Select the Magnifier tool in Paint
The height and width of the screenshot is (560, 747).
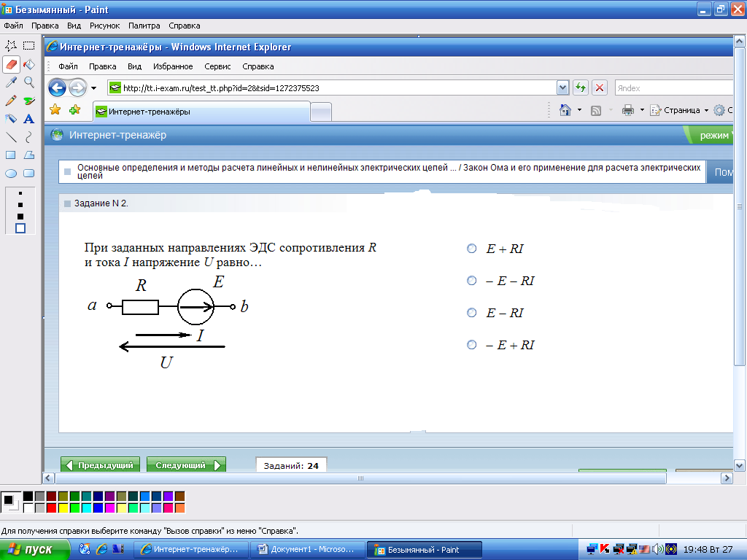coord(29,82)
